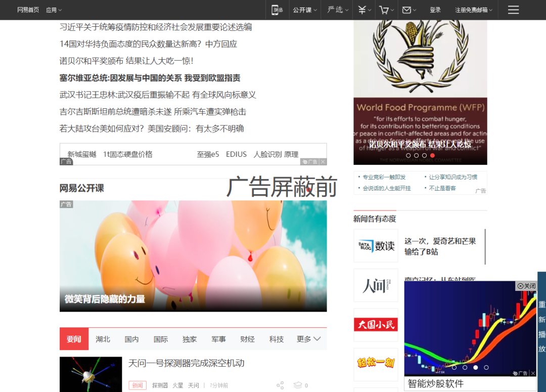Open headline 若大陆攻台美如何应对
546x392 pixels.
(152, 128)
